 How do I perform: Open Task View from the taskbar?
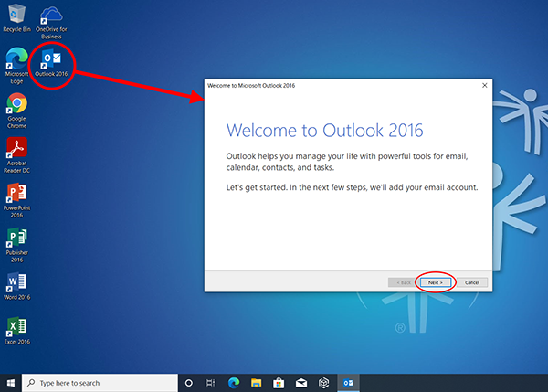click(211, 383)
